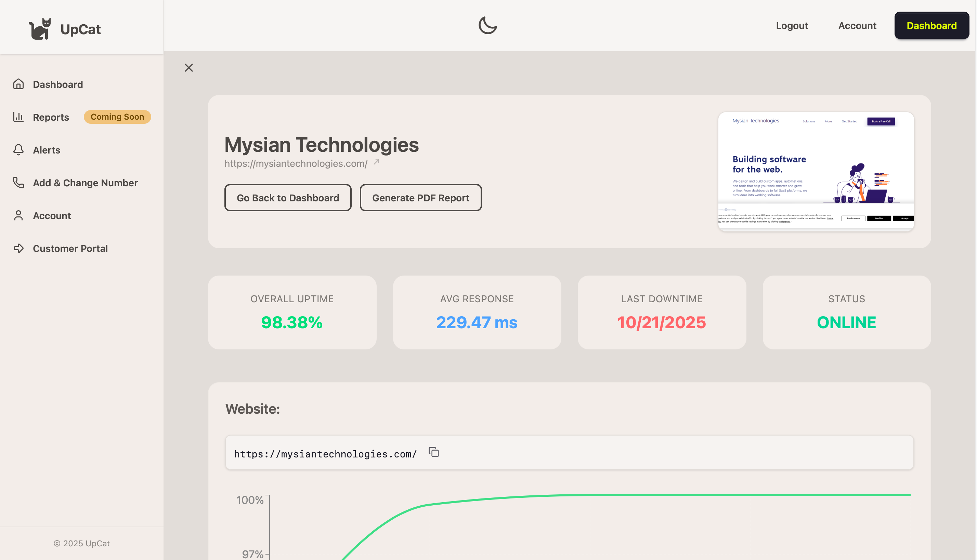The height and width of the screenshot is (560, 977).
Task: Click the ONLINE status value
Action: pos(847,322)
